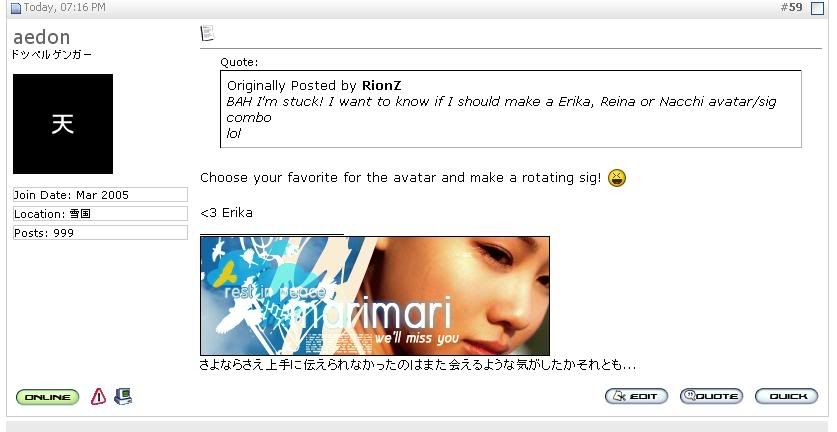The height and width of the screenshot is (432, 837).
Task: Click the laughing smiley emoticon
Action: (617, 178)
